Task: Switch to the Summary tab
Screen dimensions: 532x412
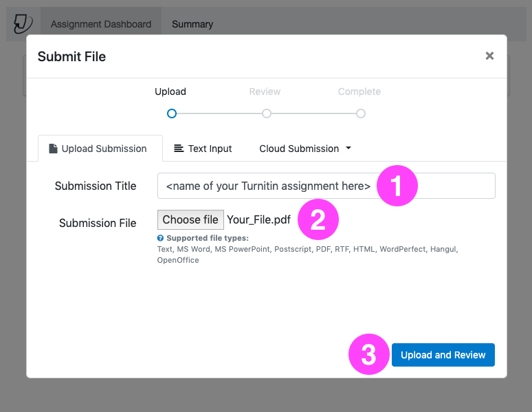Action: 192,24
